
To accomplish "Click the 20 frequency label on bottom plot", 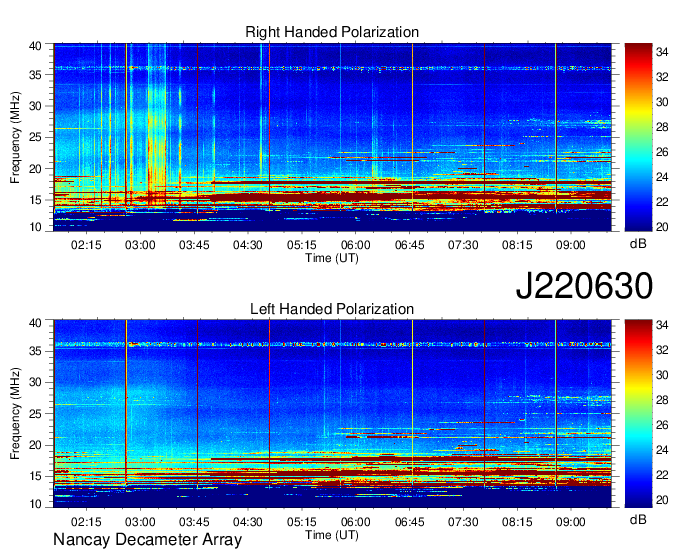I will (x=35, y=445).
